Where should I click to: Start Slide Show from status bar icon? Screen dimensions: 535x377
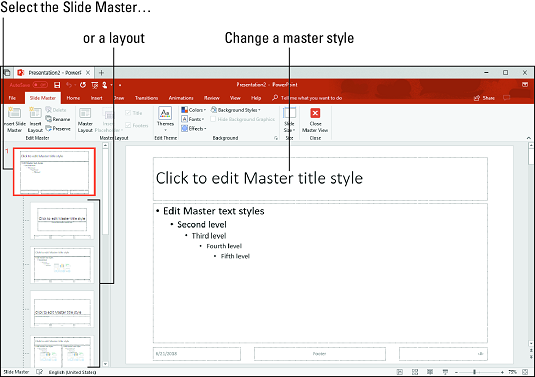click(x=445, y=372)
